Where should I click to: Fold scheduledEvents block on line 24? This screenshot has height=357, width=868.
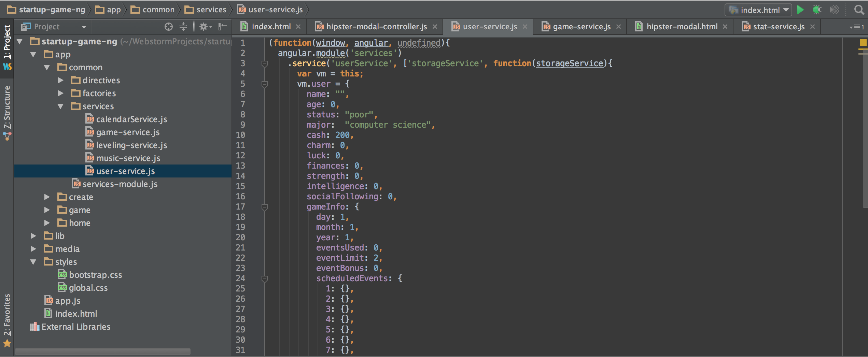point(264,279)
